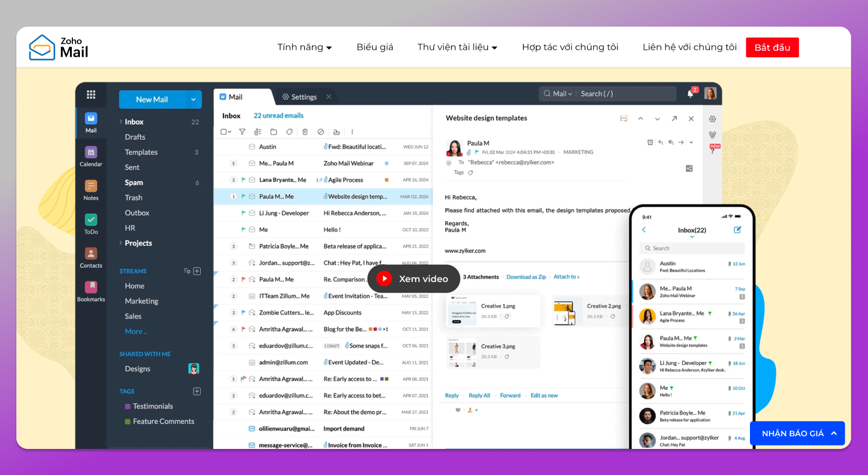Click the attachment view toolbar icon

click(258, 132)
